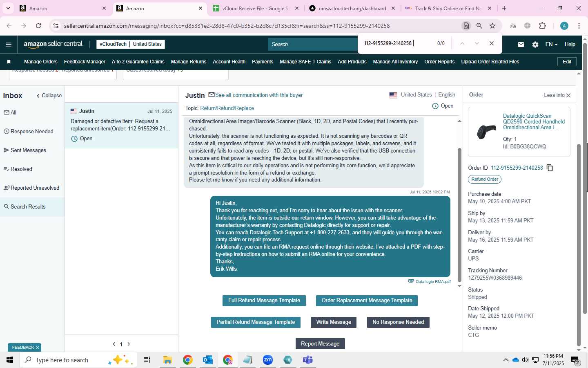
Task: Open Task View on the taskbar
Action: pos(147,360)
